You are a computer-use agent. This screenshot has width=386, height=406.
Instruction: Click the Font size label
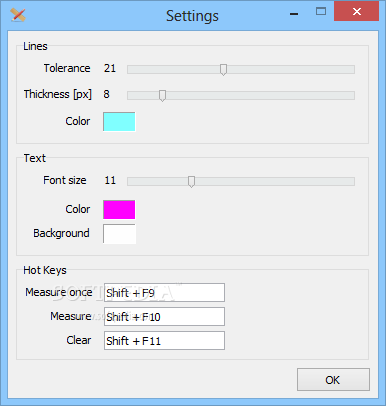point(65,180)
